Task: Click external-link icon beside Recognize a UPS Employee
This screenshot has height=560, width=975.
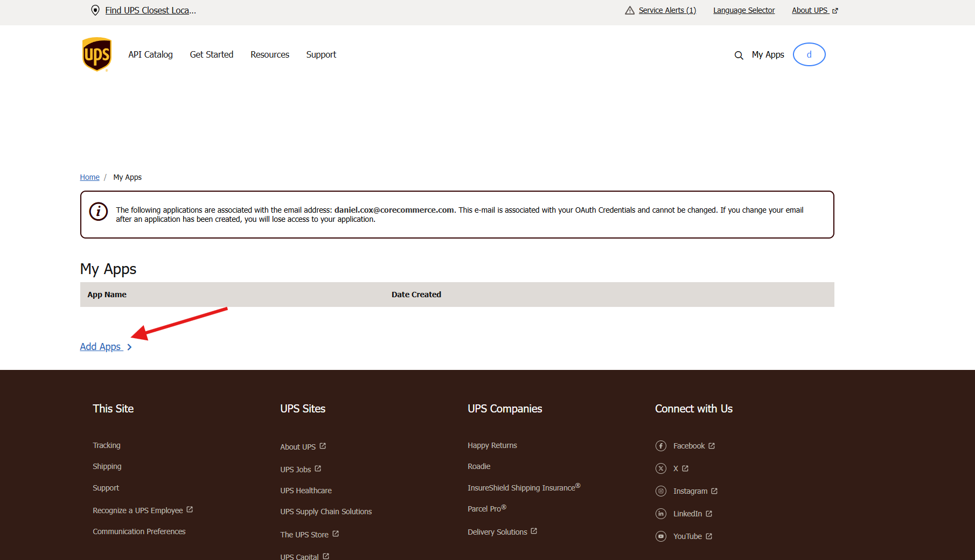Action: pyautogui.click(x=190, y=509)
